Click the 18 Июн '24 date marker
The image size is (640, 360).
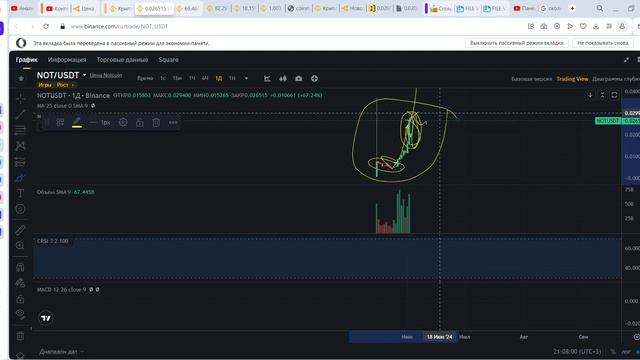[x=440, y=337]
